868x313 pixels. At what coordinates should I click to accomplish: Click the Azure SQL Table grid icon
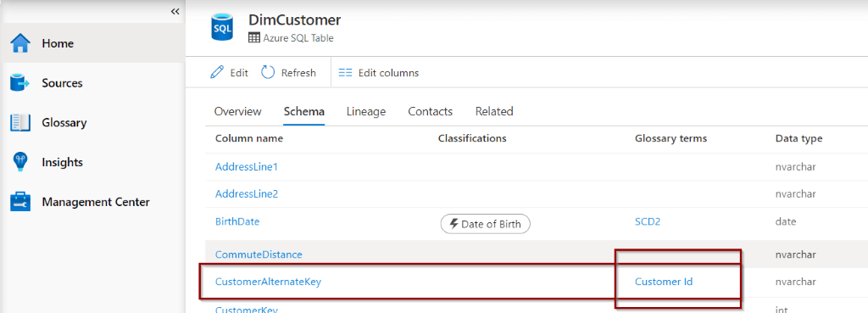253,38
